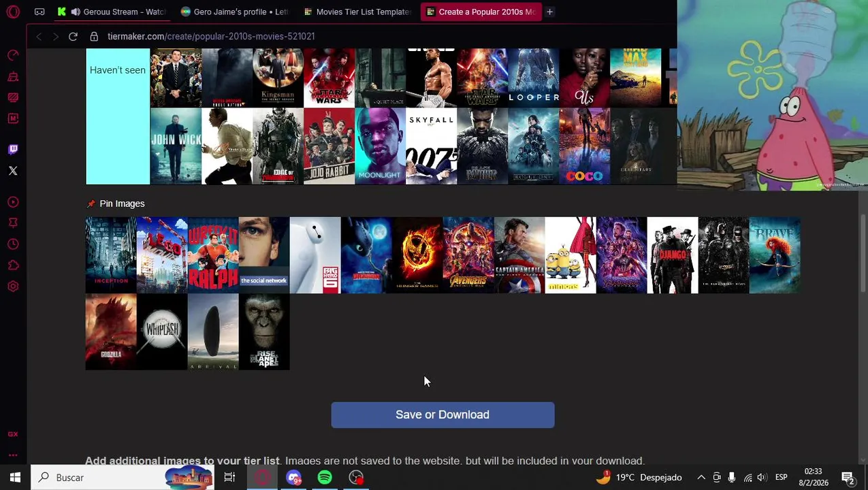Viewport: 868px width, 490px height.
Task: View site security lock info
Action: click(94, 36)
